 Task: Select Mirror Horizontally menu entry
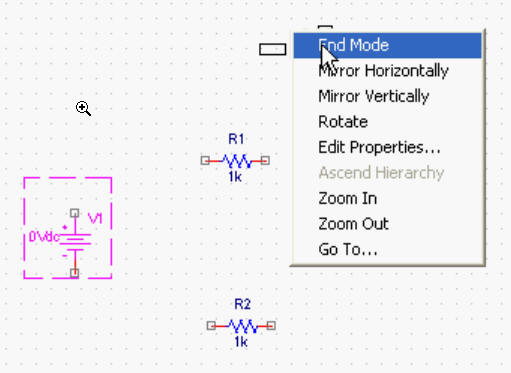click(387, 71)
